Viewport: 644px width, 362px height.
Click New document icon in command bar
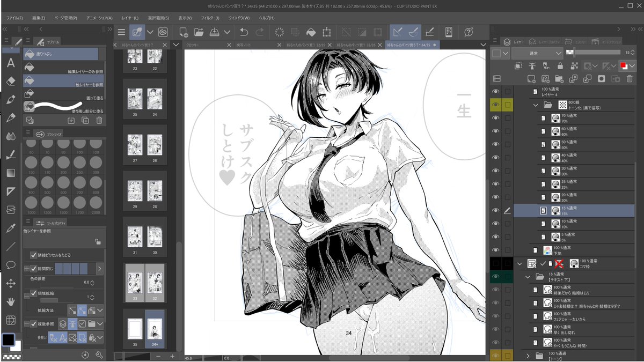click(x=184, y=32)
